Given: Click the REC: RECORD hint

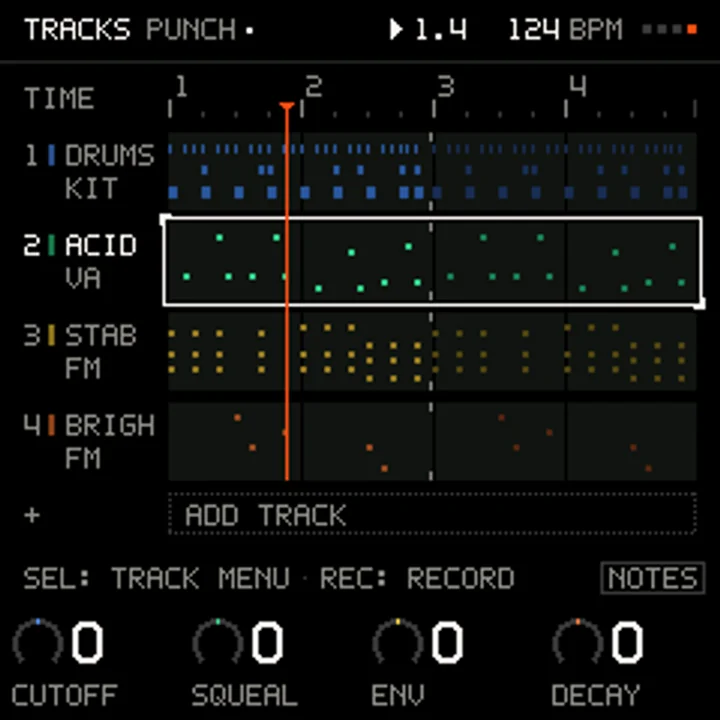Looking at the screenshot, I should [417, 578].
